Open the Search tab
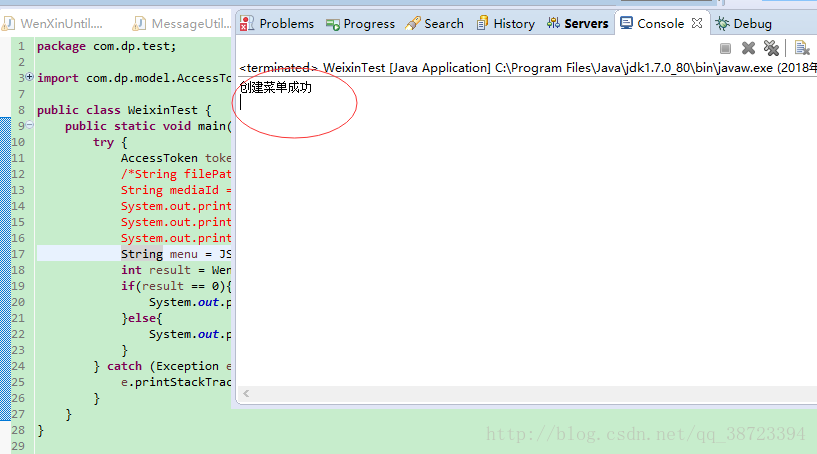Screen dimensions: 817x454 click(435, 23)
